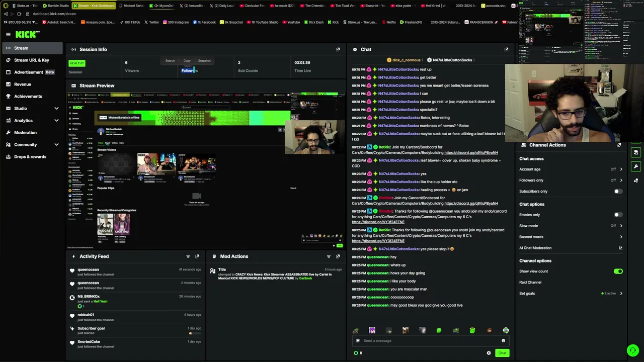Viewport: 644px width, 362px height.
Task: Click the shield identity icon in message box
Action: point(358,340)
